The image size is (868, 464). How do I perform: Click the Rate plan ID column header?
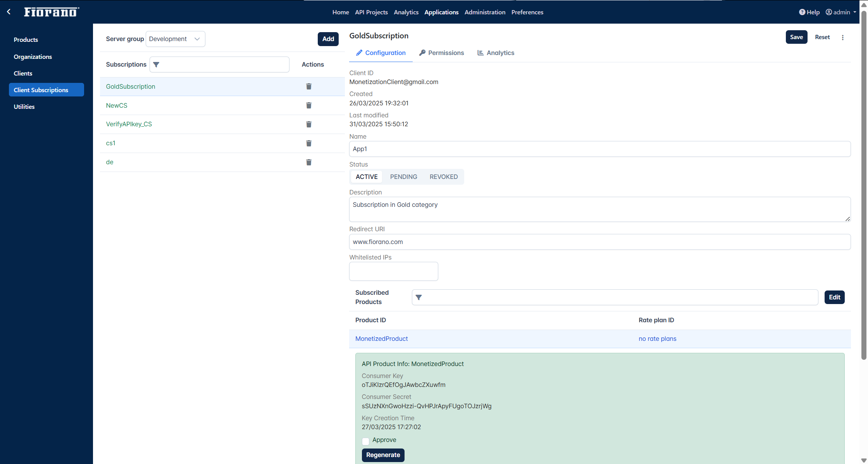656,320
